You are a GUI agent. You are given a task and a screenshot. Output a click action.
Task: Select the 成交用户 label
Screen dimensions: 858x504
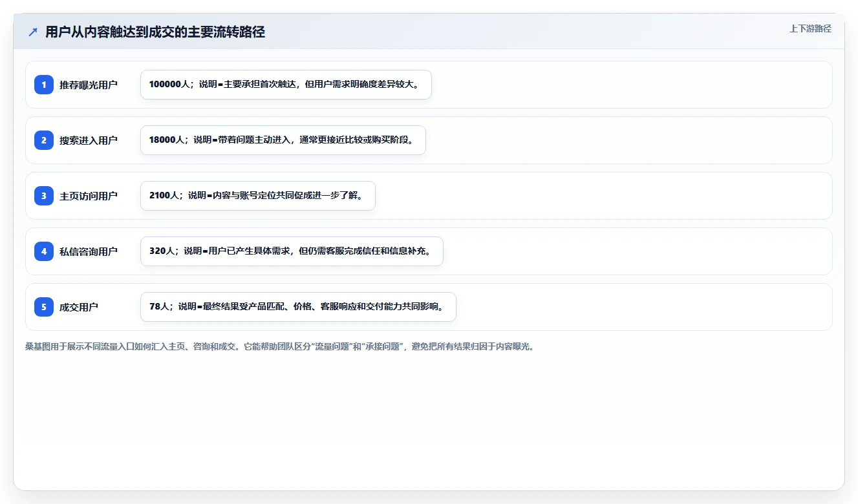(x=79, y=307)
